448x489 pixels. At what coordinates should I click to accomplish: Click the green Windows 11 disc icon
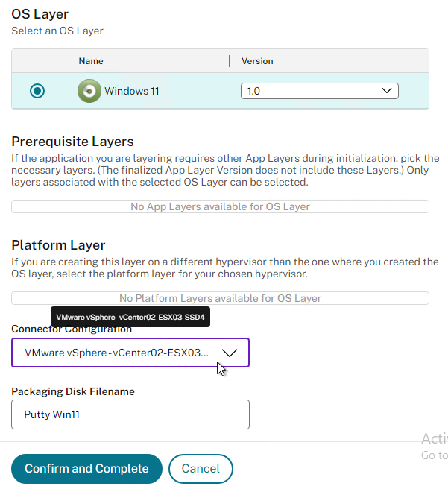(89, 91)
